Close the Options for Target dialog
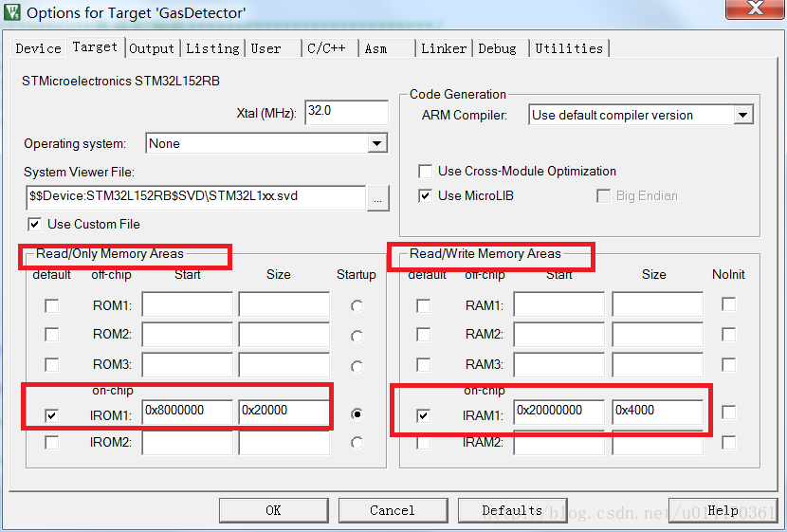787x532 pixels. pos(755,9)
